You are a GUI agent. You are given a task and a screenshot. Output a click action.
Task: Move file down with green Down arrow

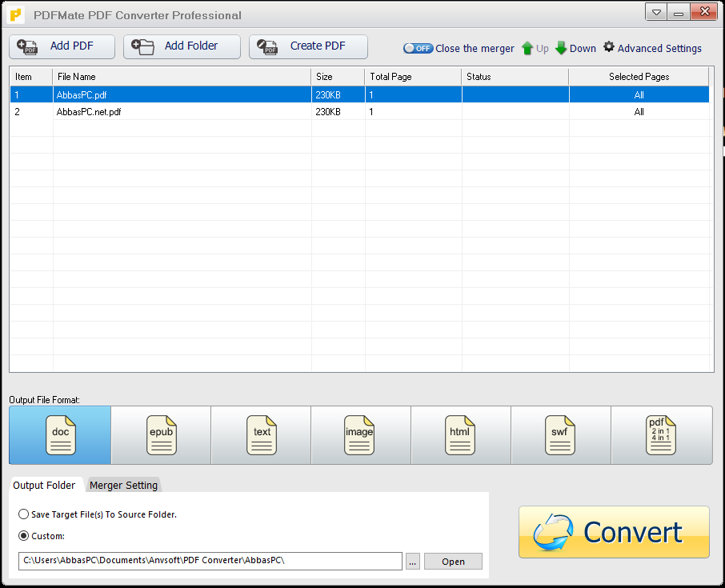pyautogui.click(x=575, y=48)
